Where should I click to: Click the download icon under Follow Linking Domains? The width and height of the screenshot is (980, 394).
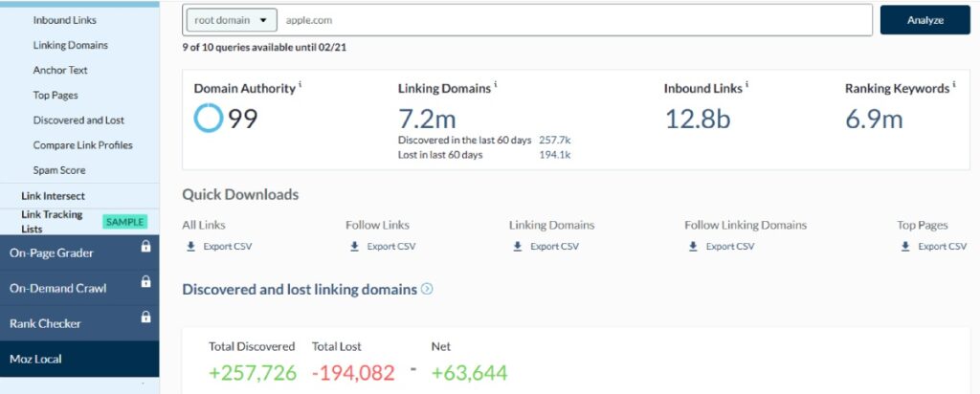(x=693, y=246)
